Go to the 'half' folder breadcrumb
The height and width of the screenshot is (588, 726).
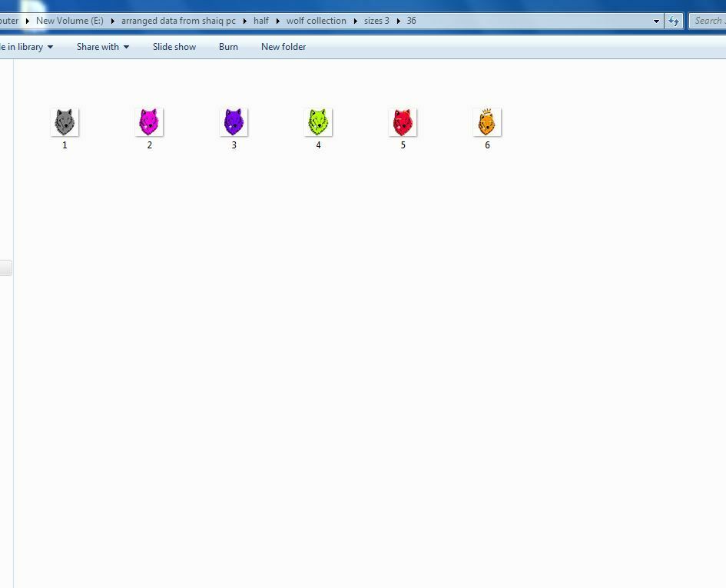261,21
